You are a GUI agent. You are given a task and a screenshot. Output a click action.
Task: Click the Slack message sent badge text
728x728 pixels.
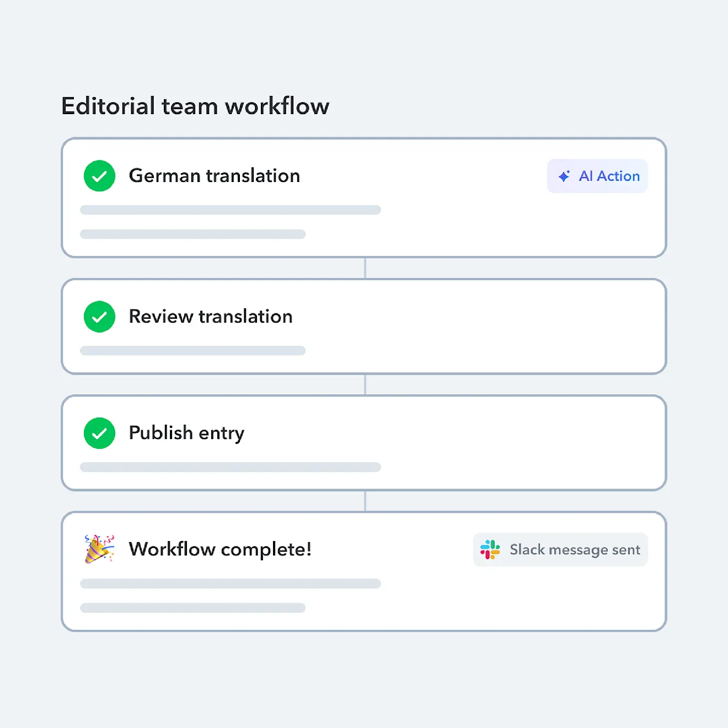click(575, 550)
